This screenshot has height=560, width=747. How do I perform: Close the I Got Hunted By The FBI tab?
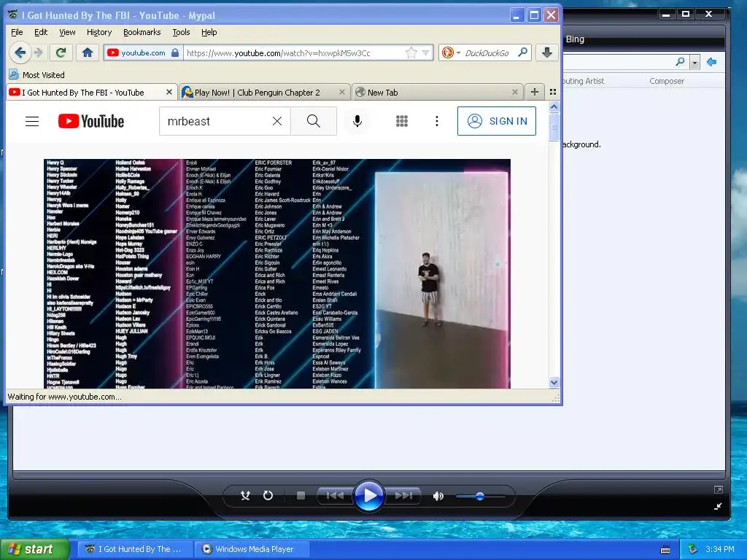click(169, 92)
